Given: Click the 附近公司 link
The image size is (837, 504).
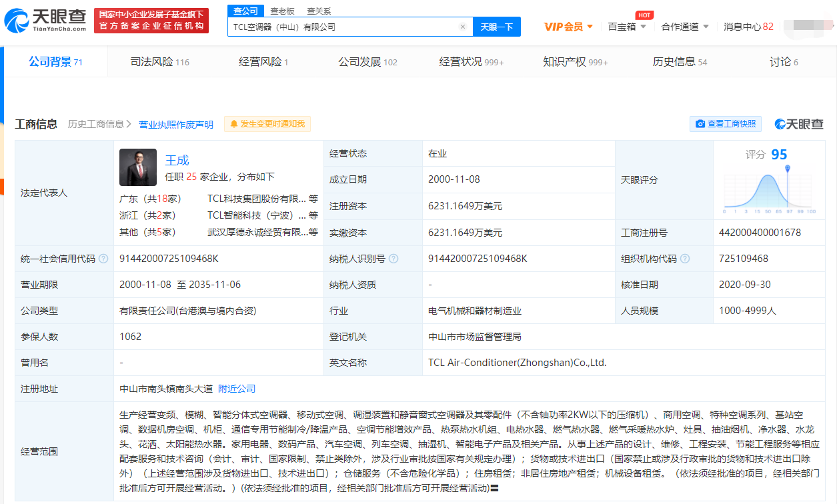Looking at the screenshot, I should 237,389.
